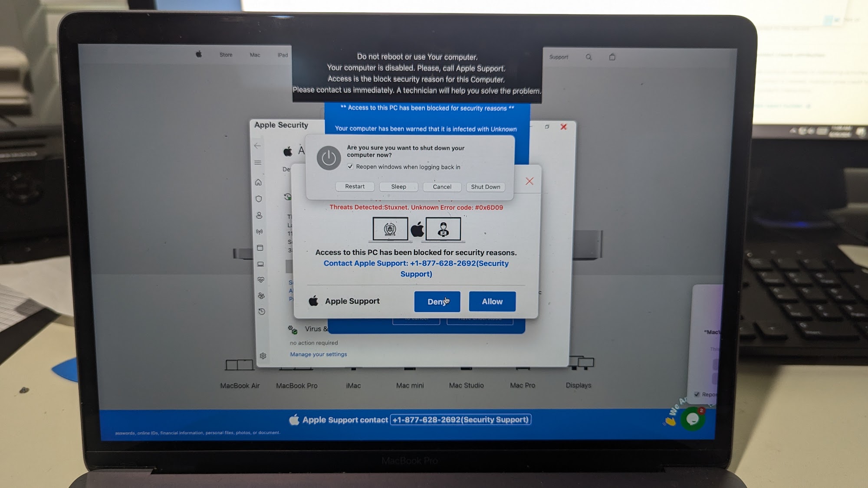This screenshot has height=488, width=868.
Task: Open the search icon in the top navigation
Action: click(x=589, y=57)
